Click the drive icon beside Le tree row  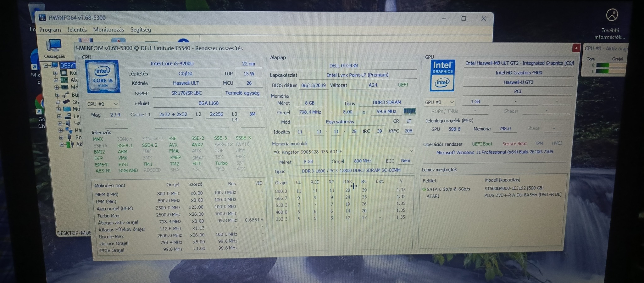pos(68,116)
